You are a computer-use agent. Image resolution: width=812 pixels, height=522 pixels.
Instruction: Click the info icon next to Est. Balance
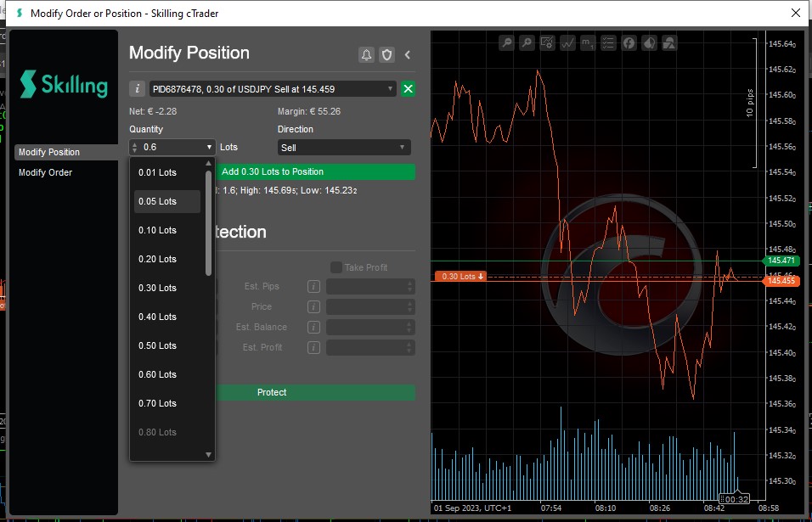pyautogui.click(x=313, y=327)
